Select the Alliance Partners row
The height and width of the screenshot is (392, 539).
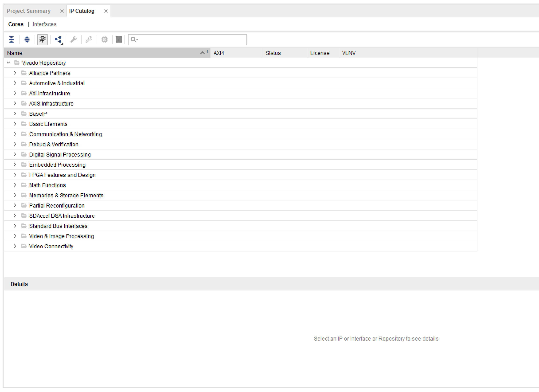[x=240, y=73]
